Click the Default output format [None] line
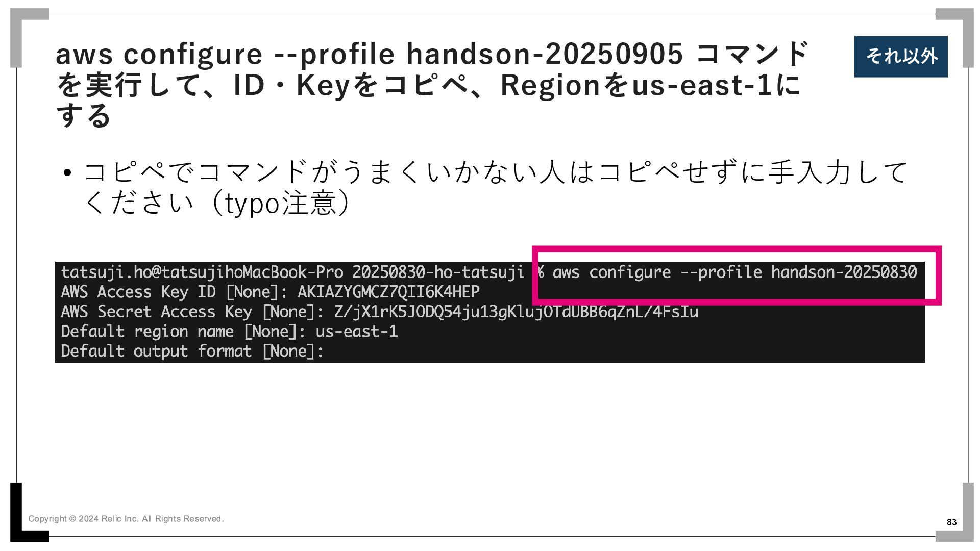 tap(192, 352)
